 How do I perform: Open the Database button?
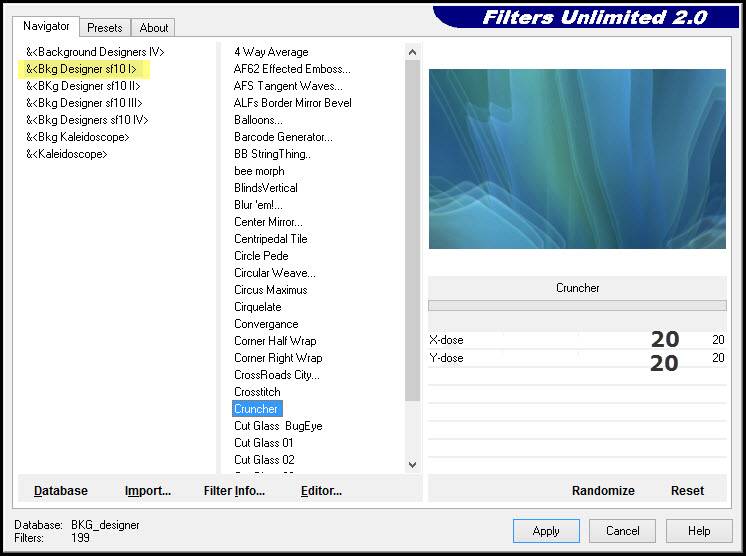(x=61, y=491)
